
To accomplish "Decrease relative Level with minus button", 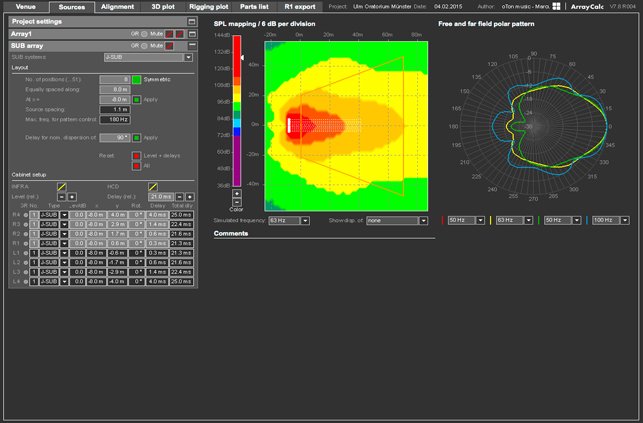I will tap(62, 197).
